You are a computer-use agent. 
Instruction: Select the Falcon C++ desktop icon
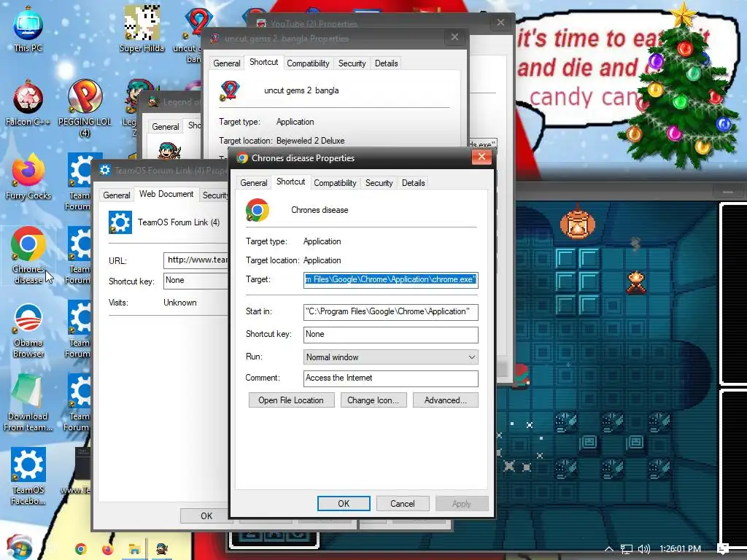tap(28, 104)
